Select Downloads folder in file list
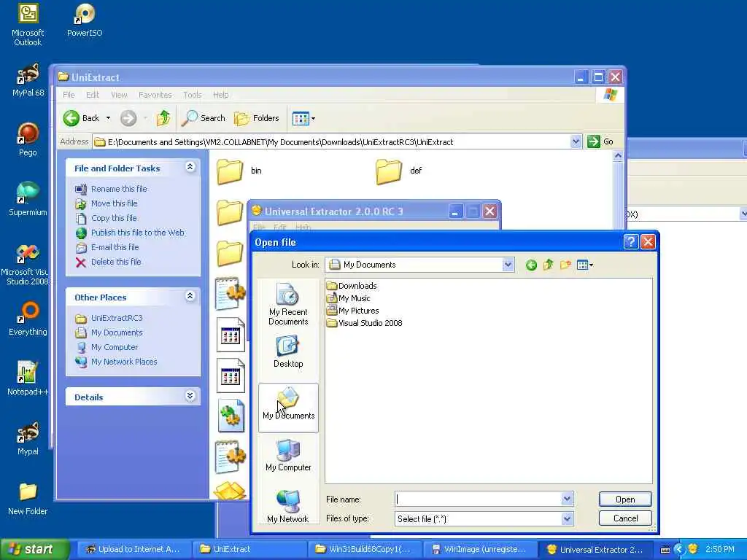The height and width of the screenshot is (560, 747). pos(352,286)
